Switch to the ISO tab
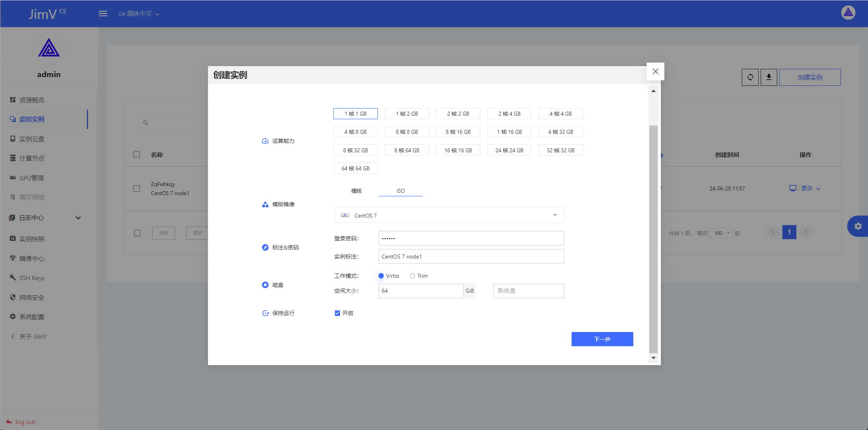The height and width of the screenshot is (430, 868). 401,191
